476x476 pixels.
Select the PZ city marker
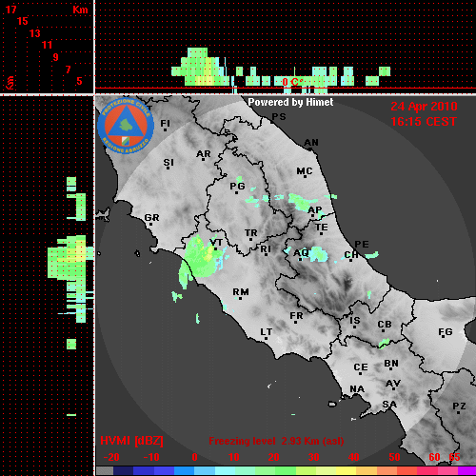click(459, 407)
